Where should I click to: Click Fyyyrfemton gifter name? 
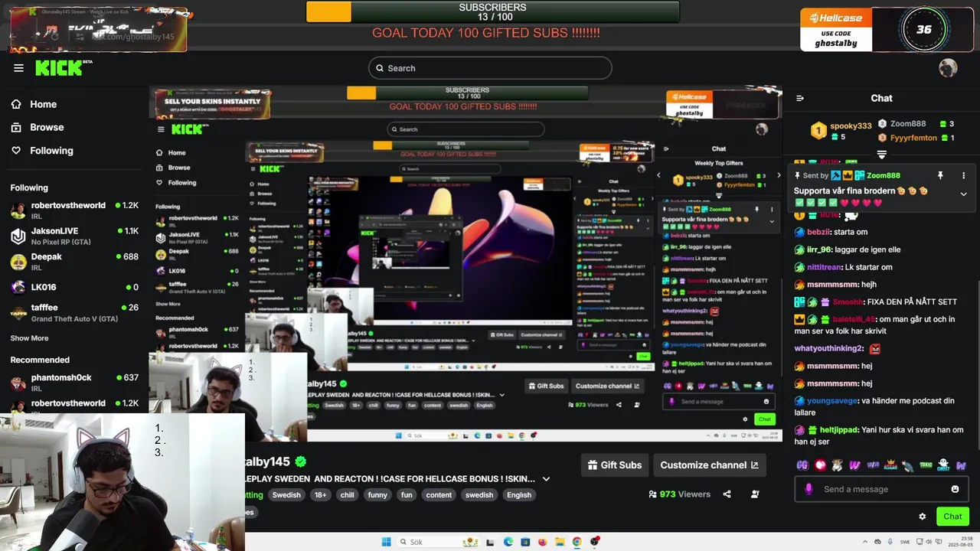913,138
